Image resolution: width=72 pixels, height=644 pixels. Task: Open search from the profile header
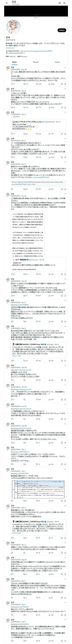pos(64,3)
